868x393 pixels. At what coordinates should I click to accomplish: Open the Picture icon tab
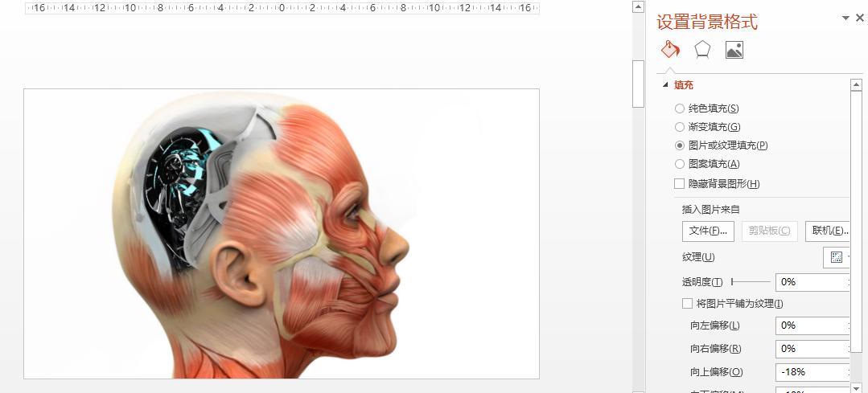point(734,50)
